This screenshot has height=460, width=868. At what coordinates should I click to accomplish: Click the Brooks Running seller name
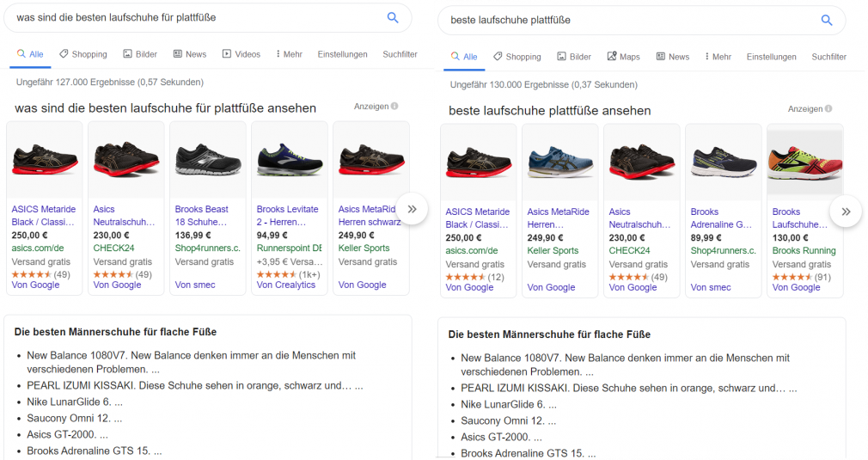pyautogui.click(x=804, y=251)
